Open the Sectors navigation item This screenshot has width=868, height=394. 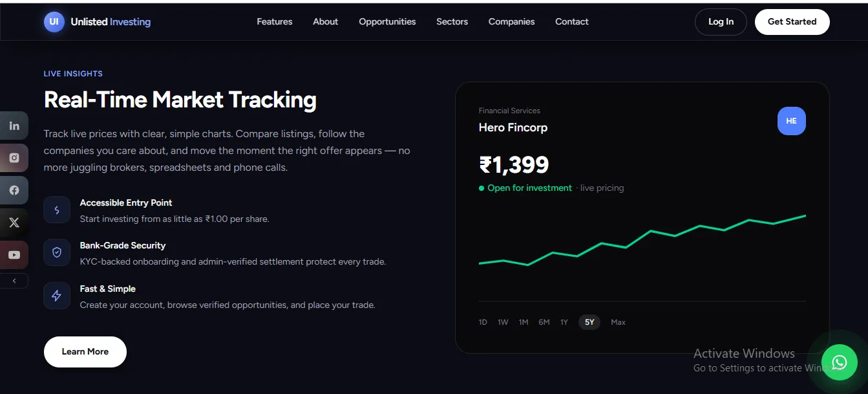[x=452, y=21]
